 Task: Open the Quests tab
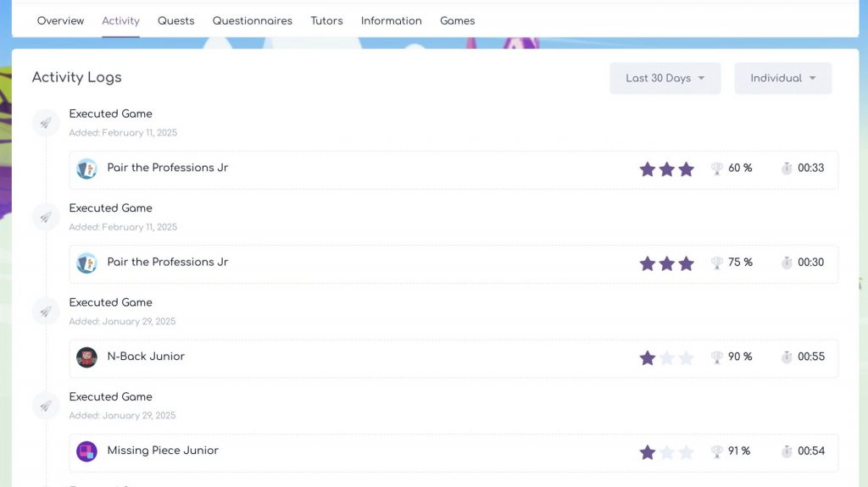point(175,20)
